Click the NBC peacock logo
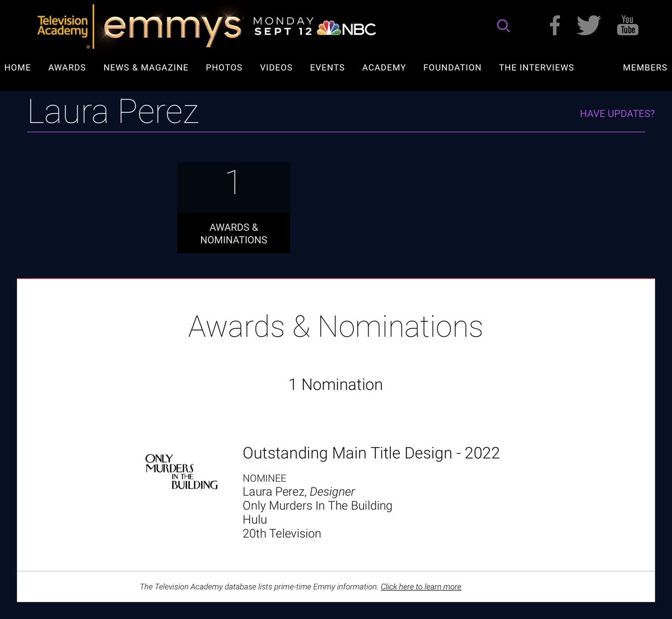This screenshot has height=619, width=672. coord(347,28)
